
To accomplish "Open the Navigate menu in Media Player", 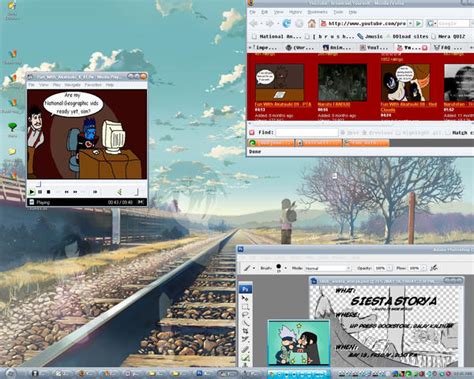I will 72,85.
